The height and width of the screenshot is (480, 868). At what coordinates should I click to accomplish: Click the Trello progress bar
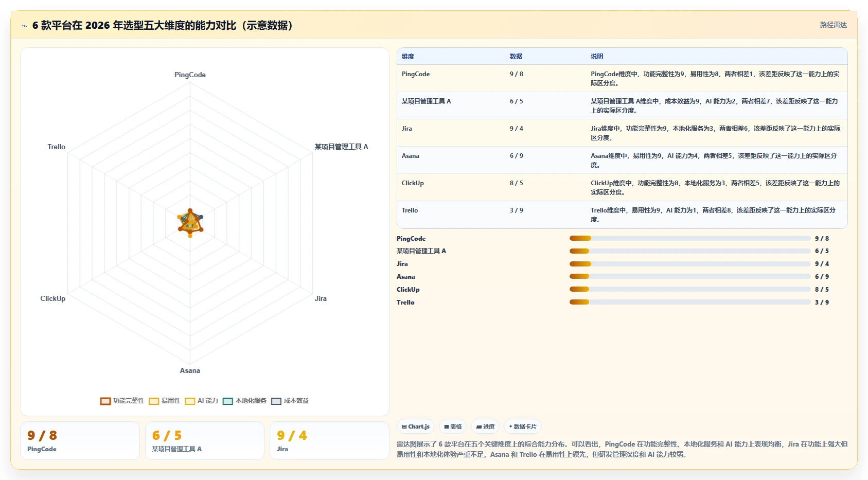pos(690,303)
